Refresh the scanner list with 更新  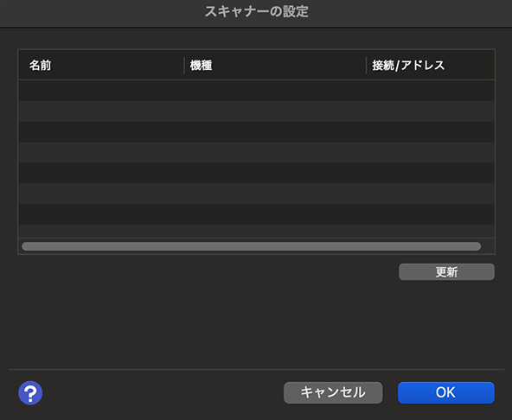point(446,272)
